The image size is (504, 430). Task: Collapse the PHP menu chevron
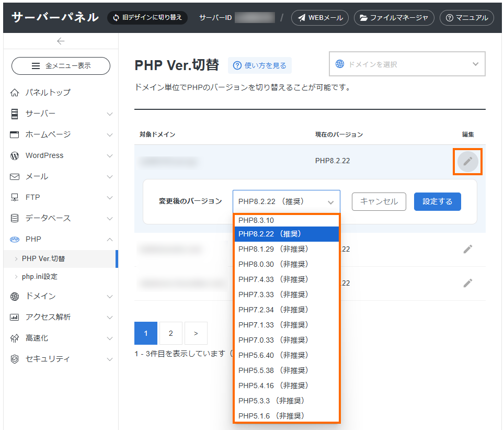110,239
